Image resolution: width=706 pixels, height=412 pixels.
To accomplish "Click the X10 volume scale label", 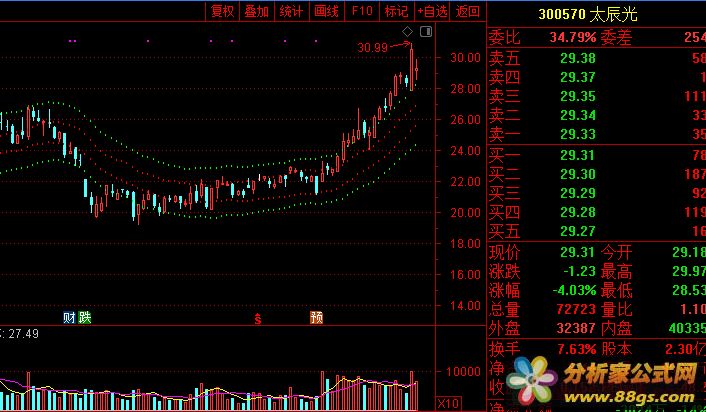I will click(448, 403).
